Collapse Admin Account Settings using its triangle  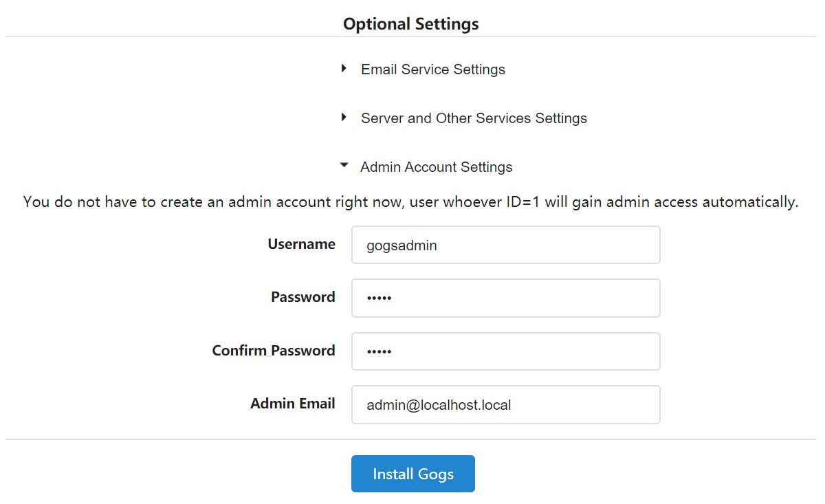pyautogui.click(x=344, y=166)
